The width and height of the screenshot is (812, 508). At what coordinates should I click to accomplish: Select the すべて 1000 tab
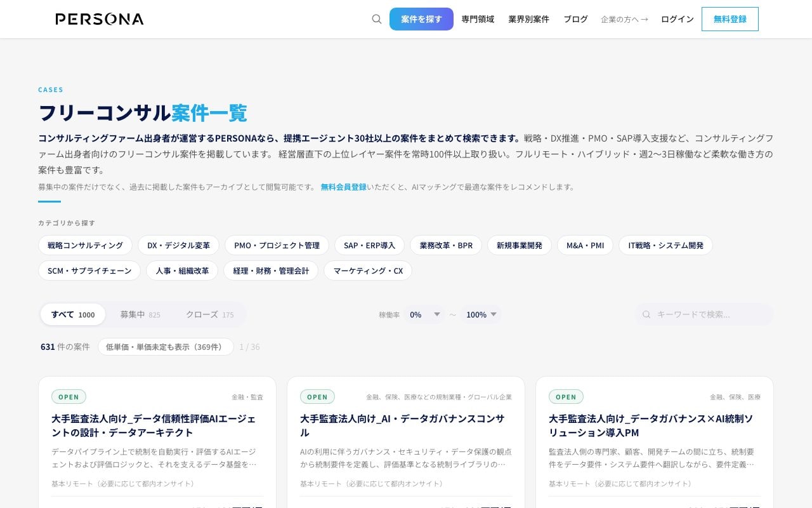click(73, 314)
